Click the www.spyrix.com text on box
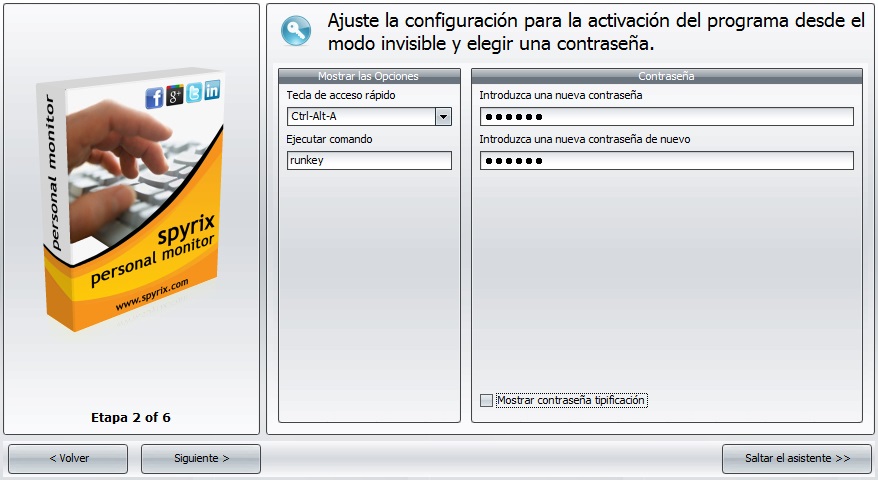This screenshot has height=480, width=878. (x=152, y=295)
